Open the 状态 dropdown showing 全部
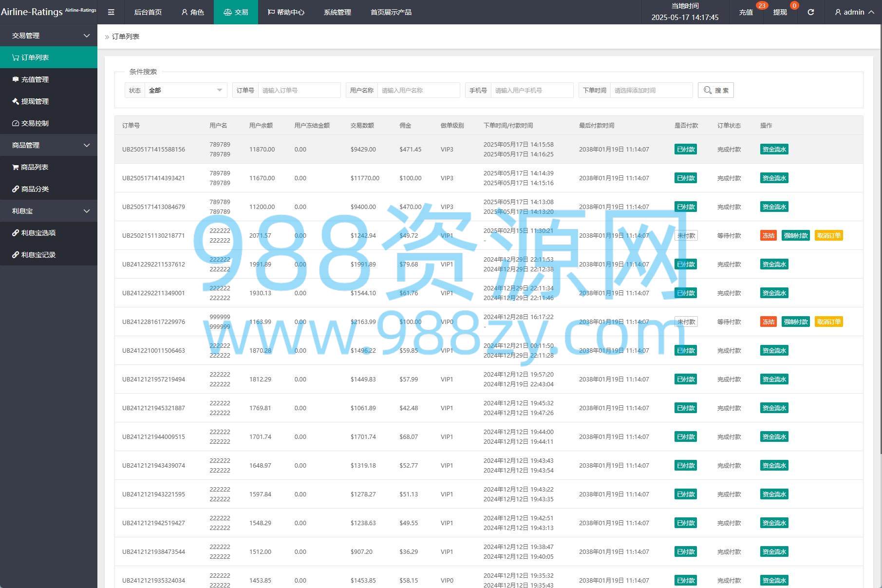The height and width of the screenshot is (588, 882). pos(185,90)
